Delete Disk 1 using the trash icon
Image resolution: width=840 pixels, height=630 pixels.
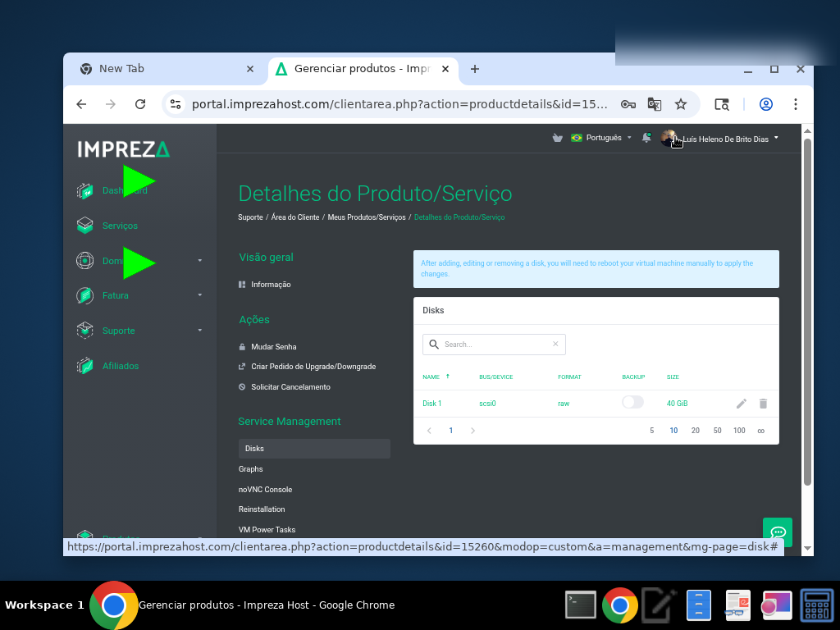(x=764, y=404)
